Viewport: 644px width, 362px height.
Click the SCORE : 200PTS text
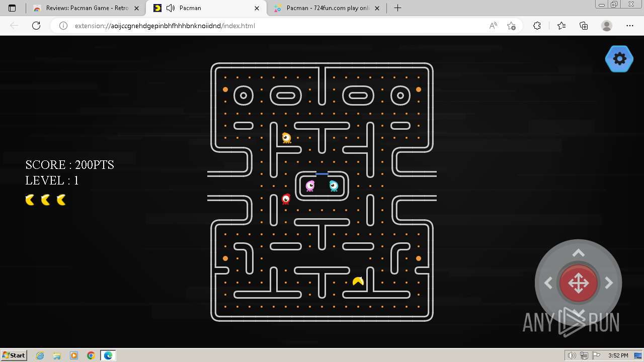(x=69, y=165)
